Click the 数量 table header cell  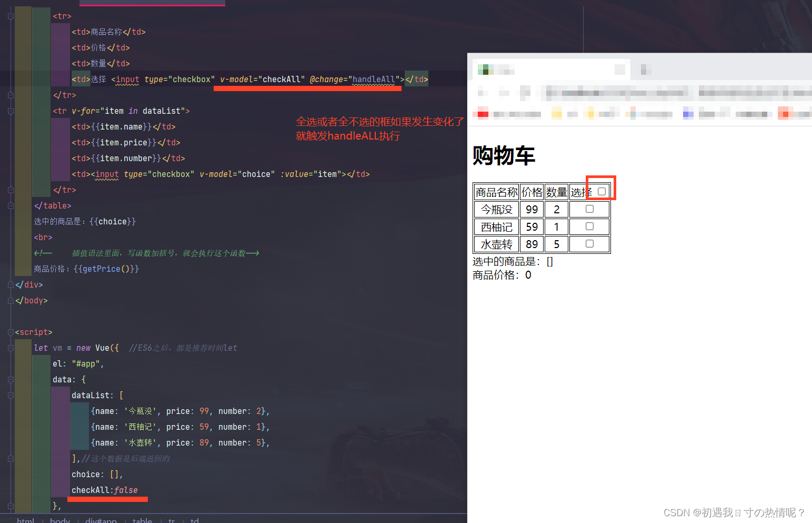(556, 192)
